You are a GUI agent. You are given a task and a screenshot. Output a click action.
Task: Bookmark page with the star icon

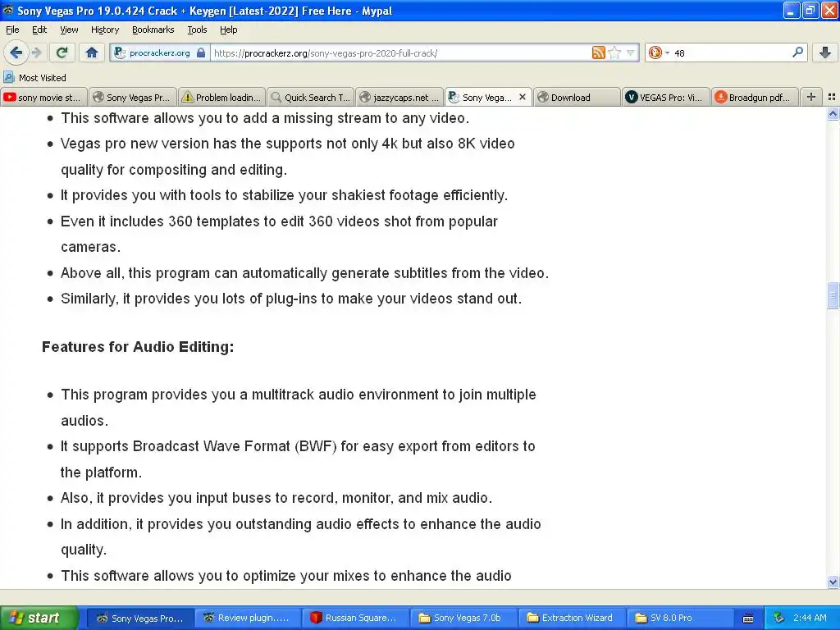(x=615, y=52)
